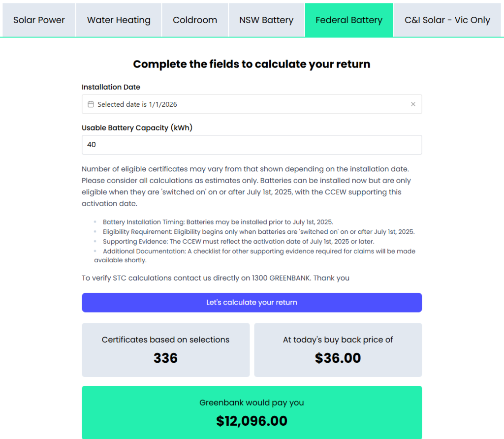Select the Federal Battery tab
The height and width of the screenshot is (439, 504).
pos(349,20)
